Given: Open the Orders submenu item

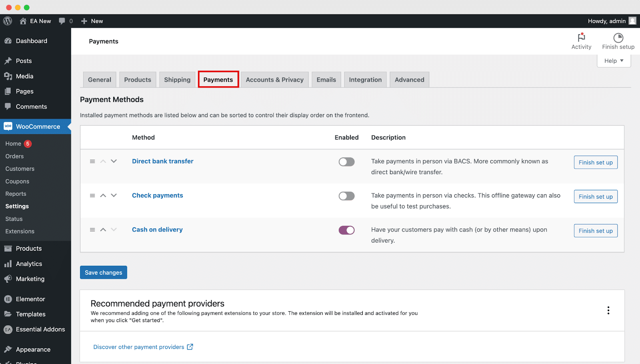Looking at the screenshot, I should click(x=14, y=156).
